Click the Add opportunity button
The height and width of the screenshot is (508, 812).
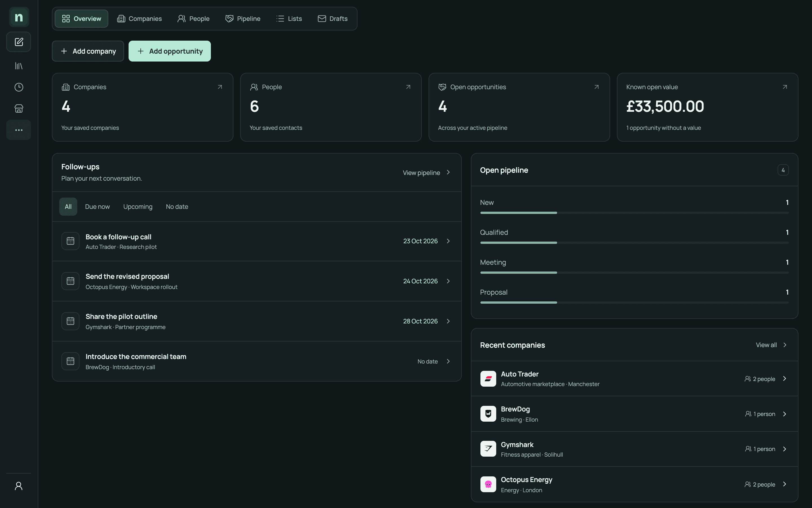click(170, 51)
